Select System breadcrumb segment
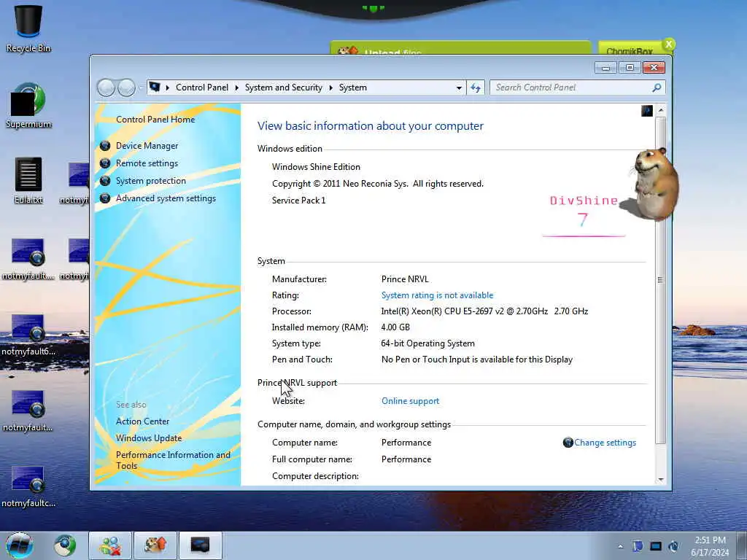The height and width of the screenshot is (560, 747). pyautogui.click(x=352, y=87)
